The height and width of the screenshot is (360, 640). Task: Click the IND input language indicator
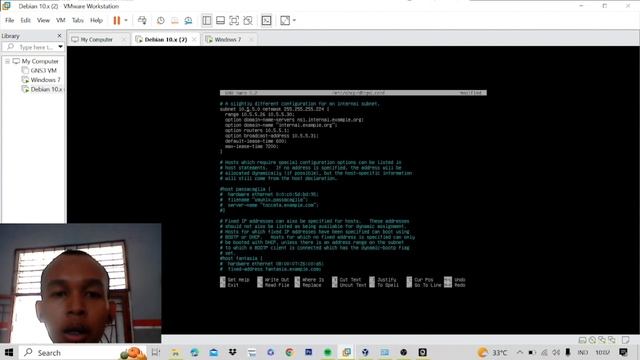pyautogui.click(x=582, y=352)
